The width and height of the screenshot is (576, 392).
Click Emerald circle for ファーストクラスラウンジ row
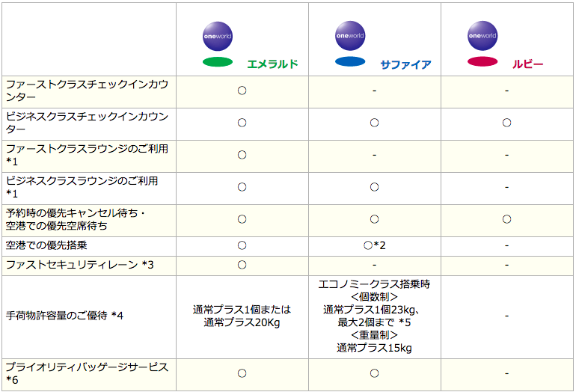point(242,155)
